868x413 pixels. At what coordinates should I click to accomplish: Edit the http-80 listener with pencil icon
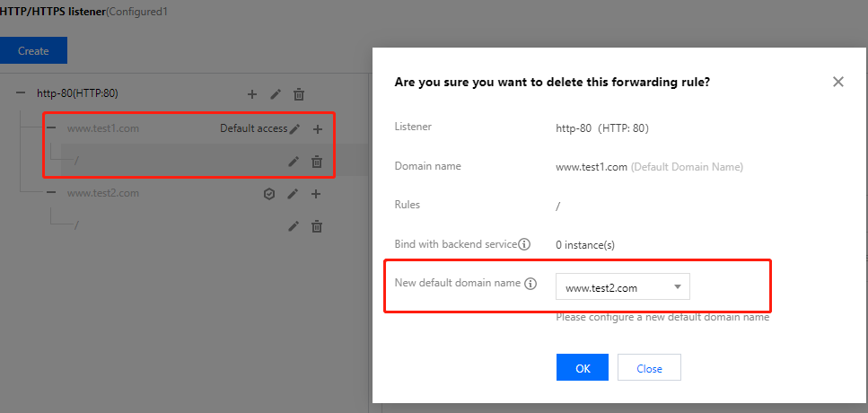point(276,93)
